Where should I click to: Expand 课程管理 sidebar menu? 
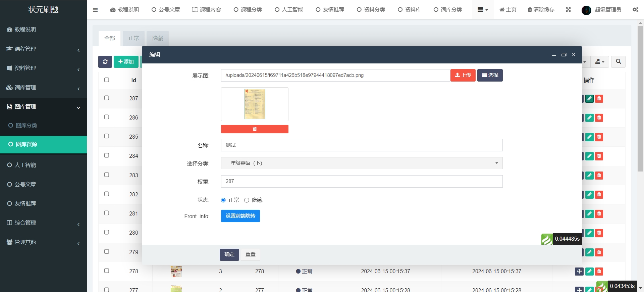coord(43,49)
